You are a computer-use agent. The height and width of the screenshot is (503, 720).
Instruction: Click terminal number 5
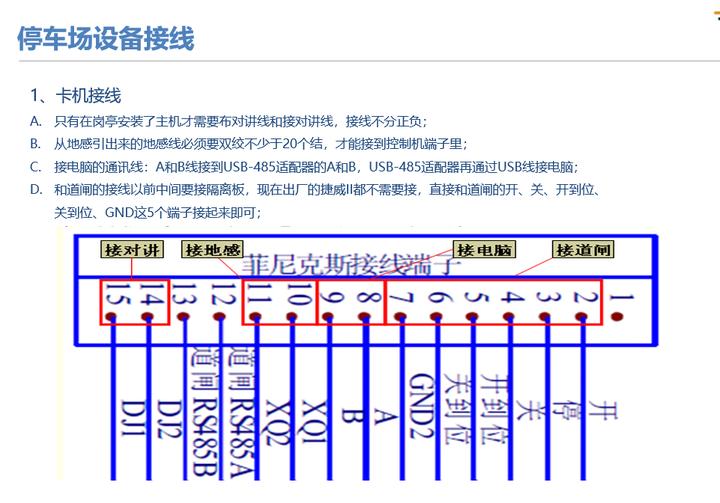click(475, 298)
